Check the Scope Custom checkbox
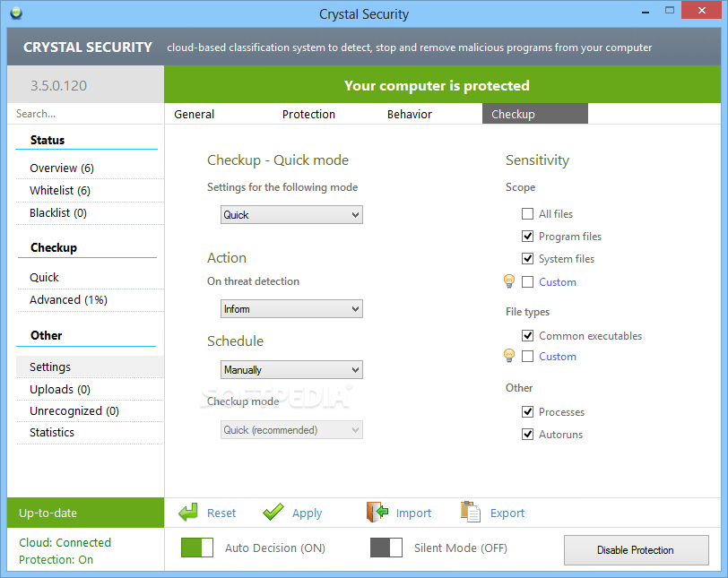Screen dimensions: 728x578 tap(527, 282)
